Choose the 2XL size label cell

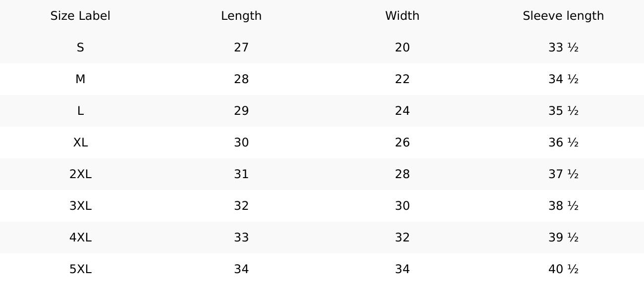80,174
